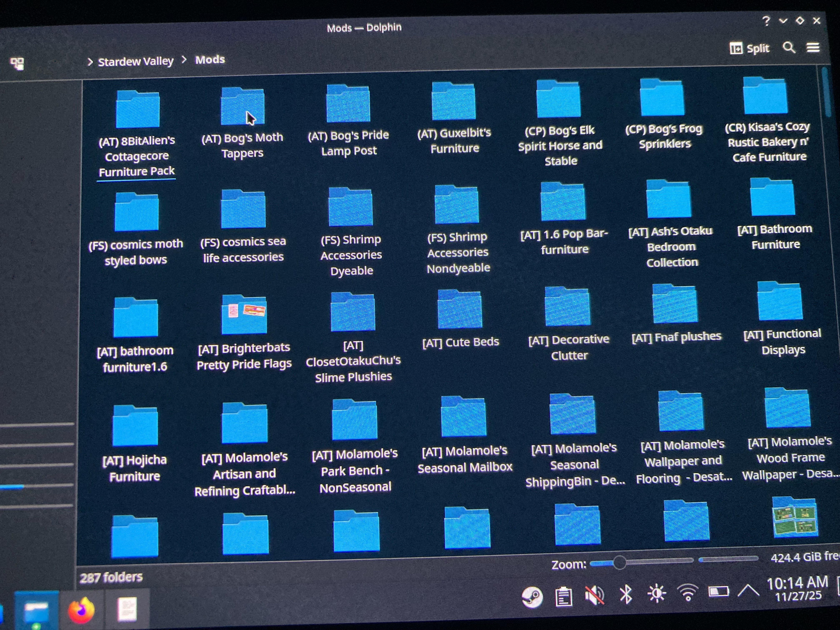Open the hamburger menu in Dolphin toolbar

click(x=813, y=47)
